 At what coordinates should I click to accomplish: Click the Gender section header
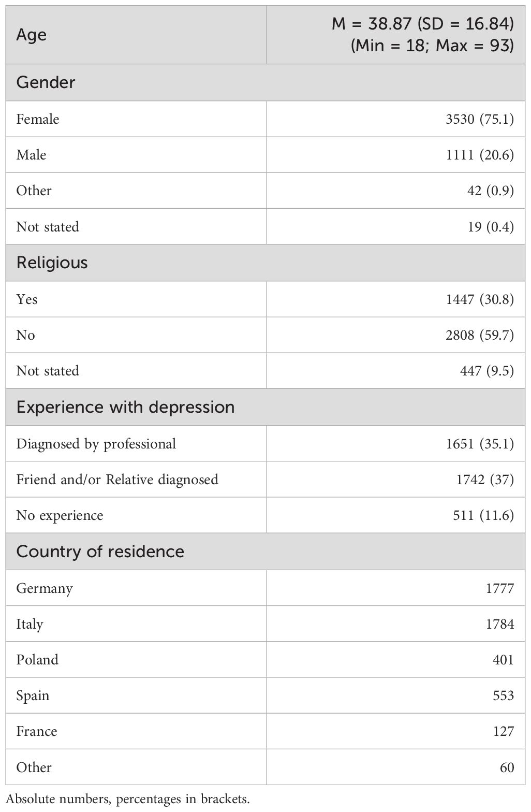(x=46, y=82)
